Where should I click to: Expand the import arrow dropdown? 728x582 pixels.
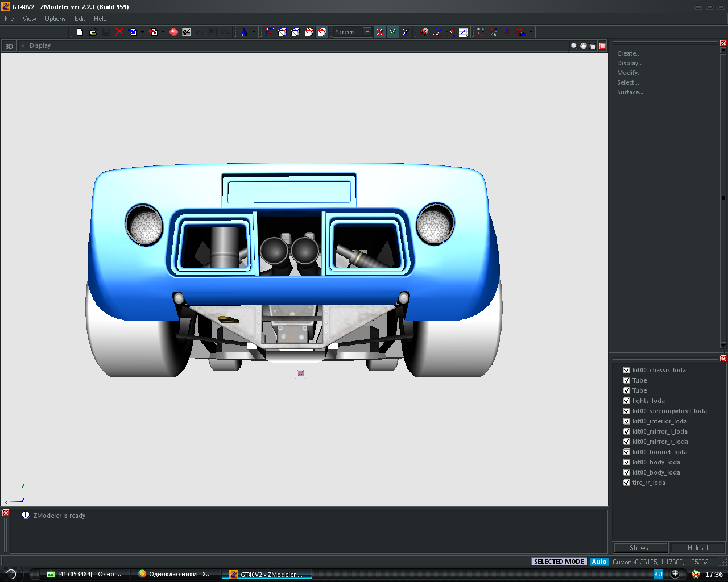(142, 32)
